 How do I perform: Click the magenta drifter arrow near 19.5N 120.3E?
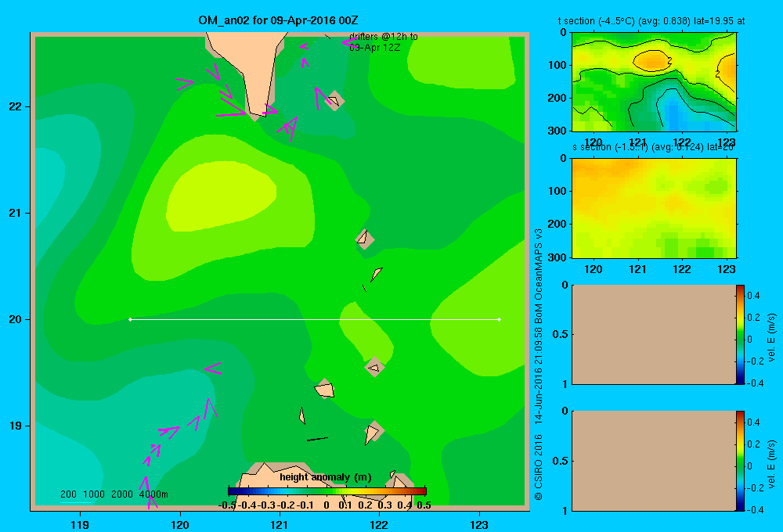coord(213,368)
